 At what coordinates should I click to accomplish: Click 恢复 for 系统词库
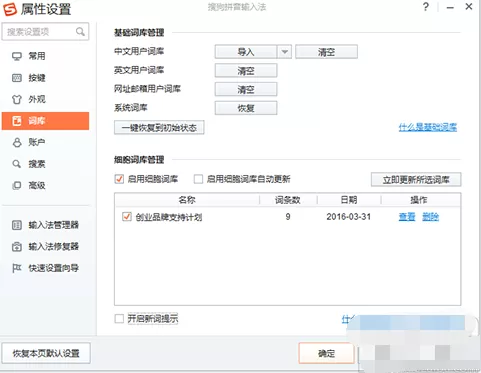point(246,108)
